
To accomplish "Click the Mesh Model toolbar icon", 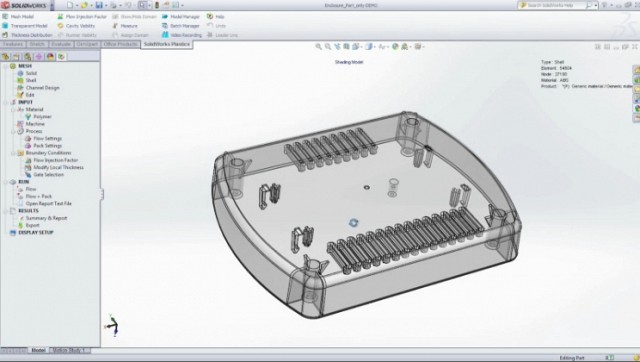I will [5, 17].
